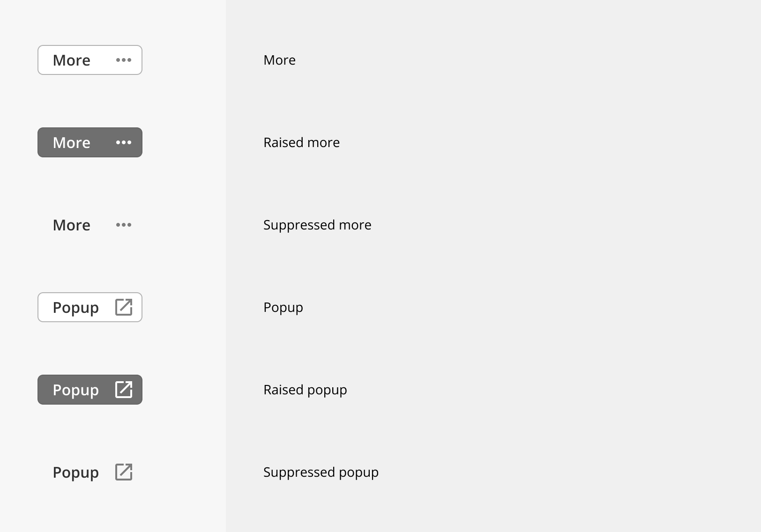Select the "Suppressed more" description label
The width and height of the screenshot is (761, 532).
(317, 225)
